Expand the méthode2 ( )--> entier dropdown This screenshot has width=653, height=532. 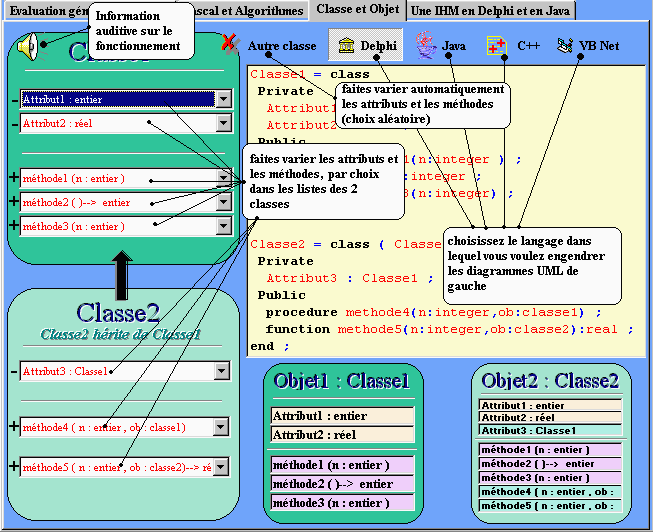pos(223,202)
